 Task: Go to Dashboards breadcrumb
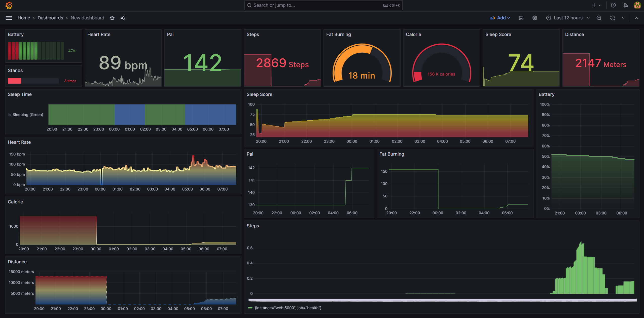50,18
